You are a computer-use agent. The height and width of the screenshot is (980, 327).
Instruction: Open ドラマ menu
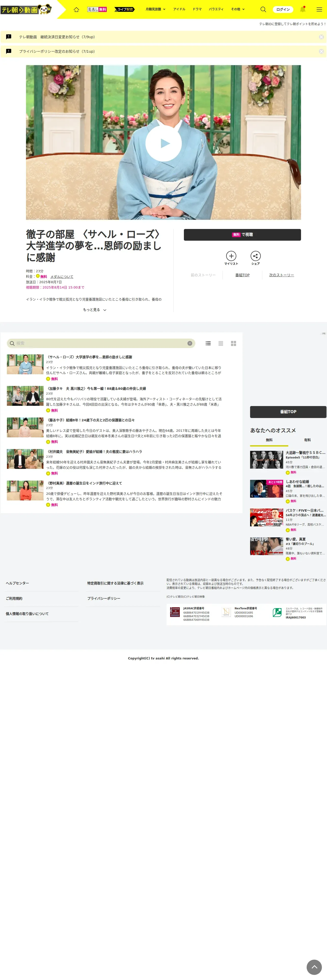pos(197,9)
